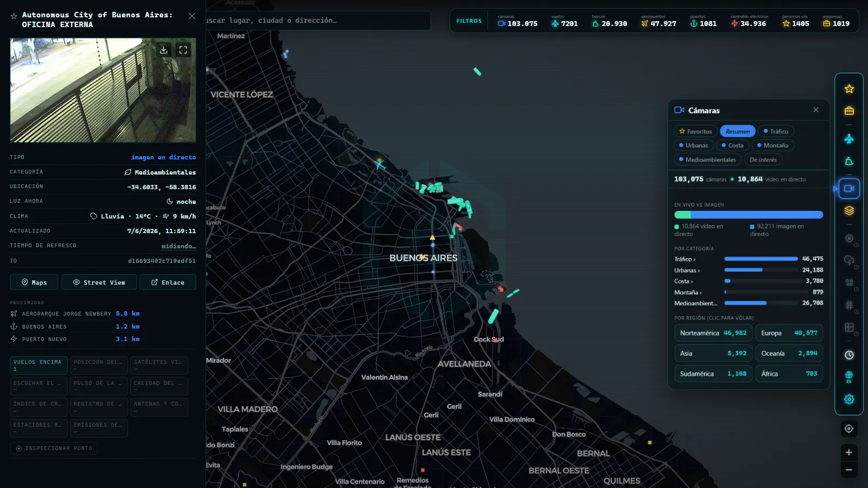Screen dimensions: 868x488
Task: Click the En vivo vs imagen bar
Action: pyautogui.click(x=749, y=215)
